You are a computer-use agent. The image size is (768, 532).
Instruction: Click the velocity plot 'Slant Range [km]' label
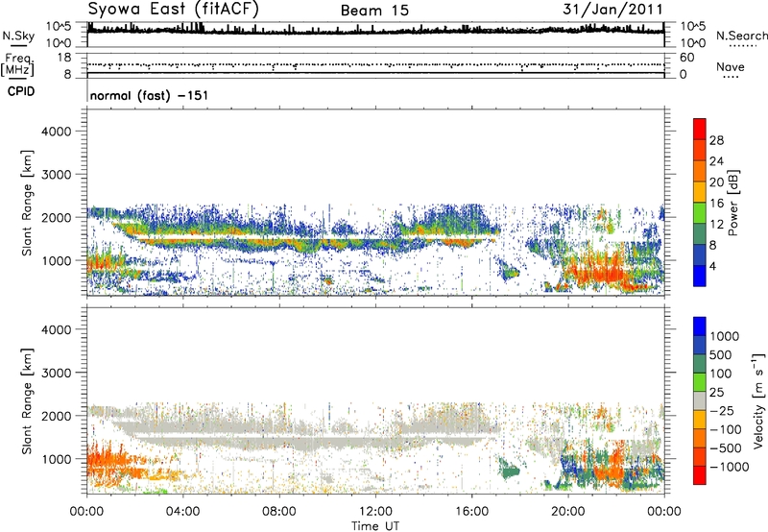pyautogui.click(x=27, y=401)
